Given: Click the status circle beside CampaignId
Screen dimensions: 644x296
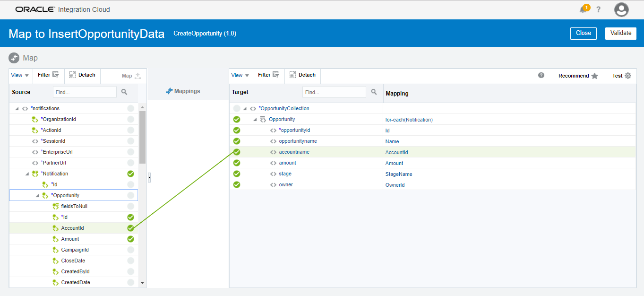Looking at the screenshot, I should tap(130, 250).
